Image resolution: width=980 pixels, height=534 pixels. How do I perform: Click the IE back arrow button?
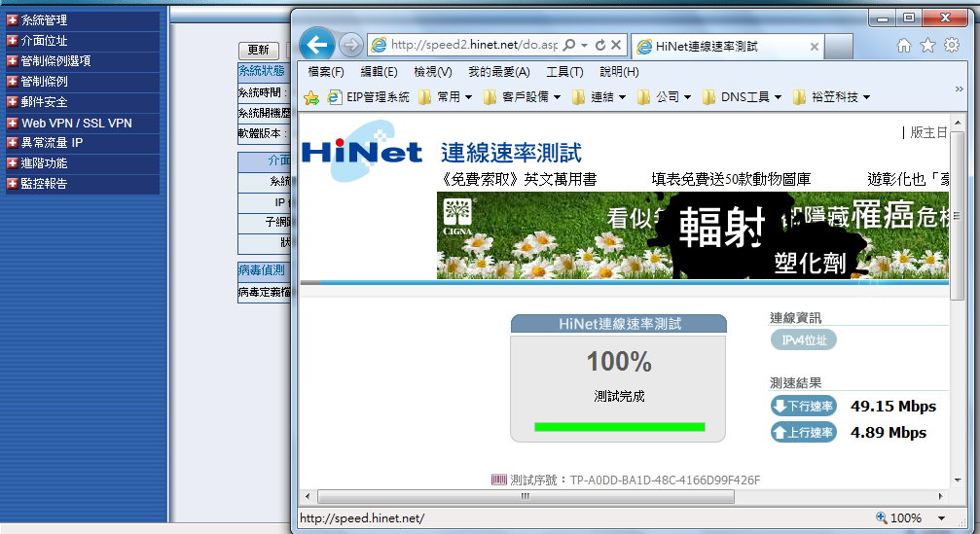(317, 45)
